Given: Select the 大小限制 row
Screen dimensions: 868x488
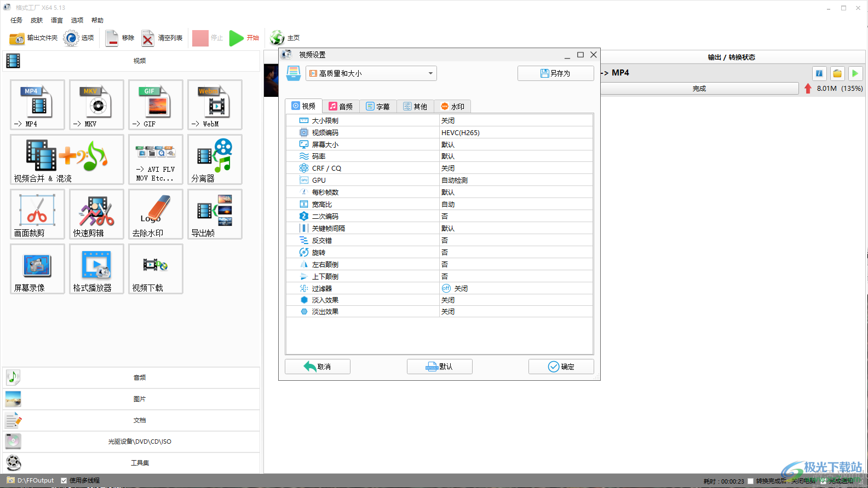Looking at the screenshot, I should click(x=439, y=120).
